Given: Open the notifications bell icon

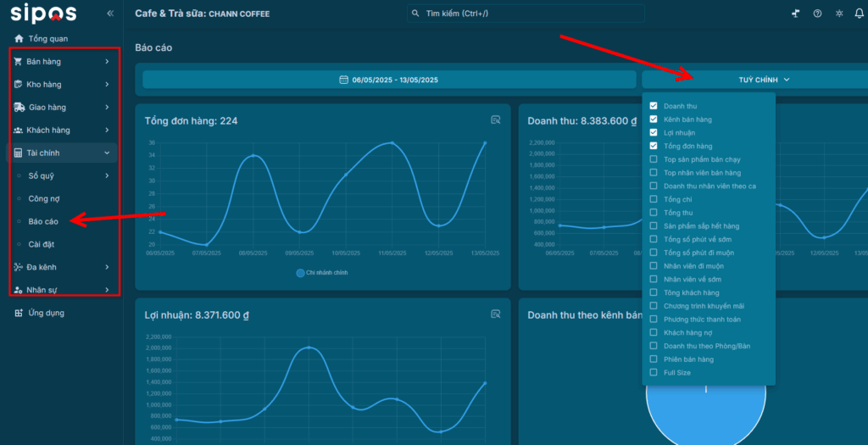Looking at the screenshot, I should pyautogui.click(x=860, y=14).
